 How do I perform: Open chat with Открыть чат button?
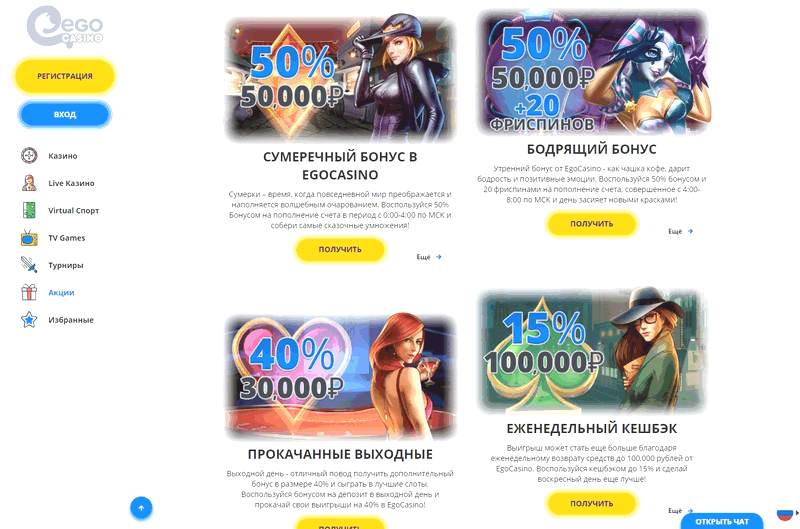coord(722,521)
